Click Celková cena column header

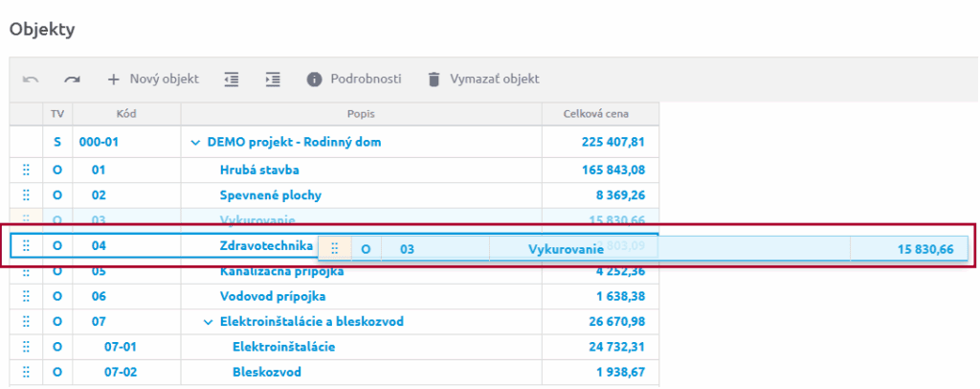coord(599,114)
